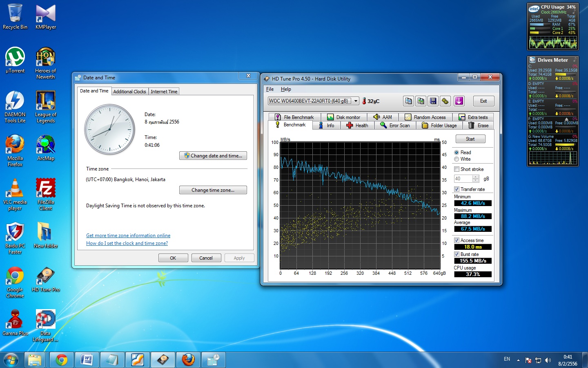Open Get more time zone information link

point(128,236)
